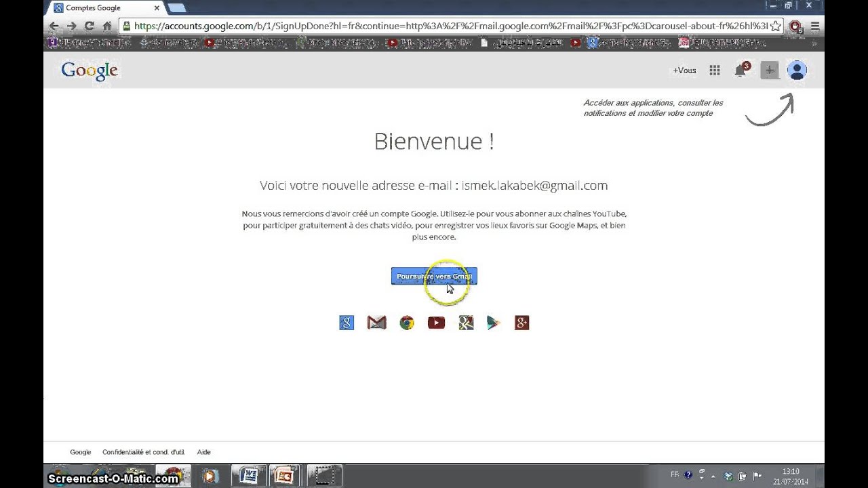Open the Chrome menu
The width and height of the screenshot is (868, 488).
coord(815,26)
